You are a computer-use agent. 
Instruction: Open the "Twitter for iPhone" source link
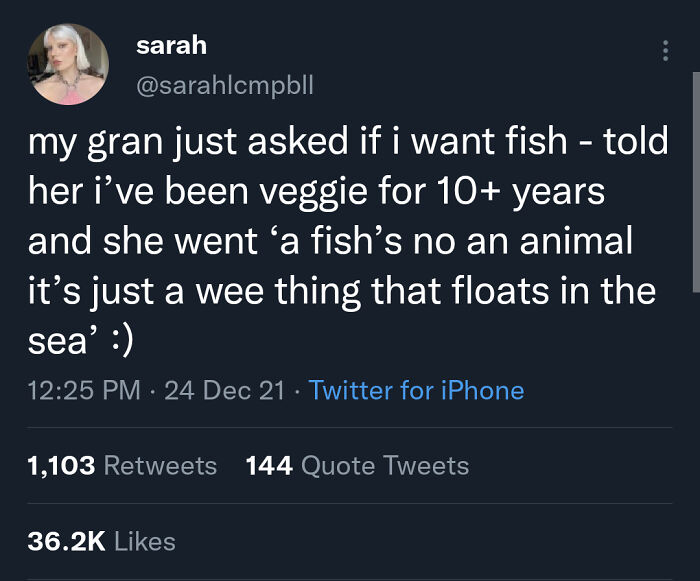[x=416, y=390]
